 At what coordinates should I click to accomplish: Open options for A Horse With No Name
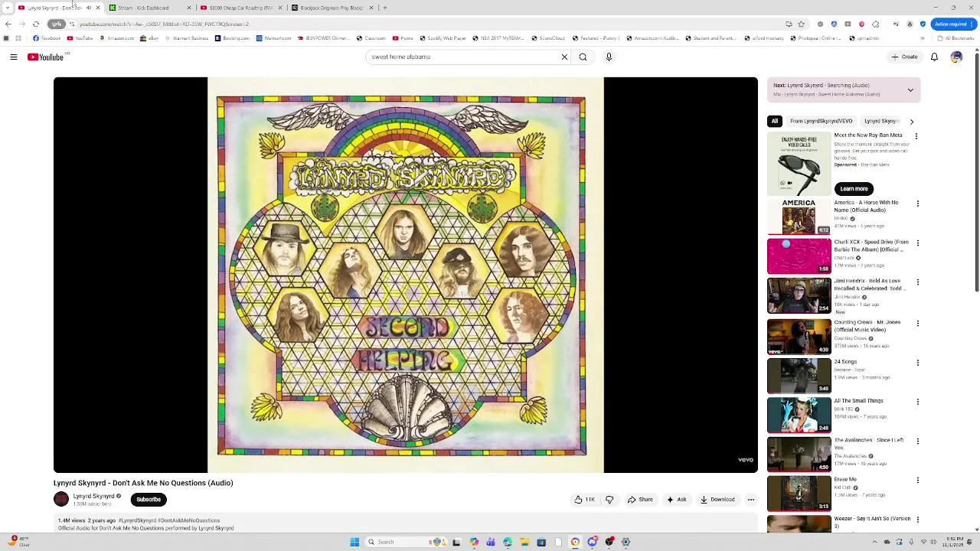(917, 204)
